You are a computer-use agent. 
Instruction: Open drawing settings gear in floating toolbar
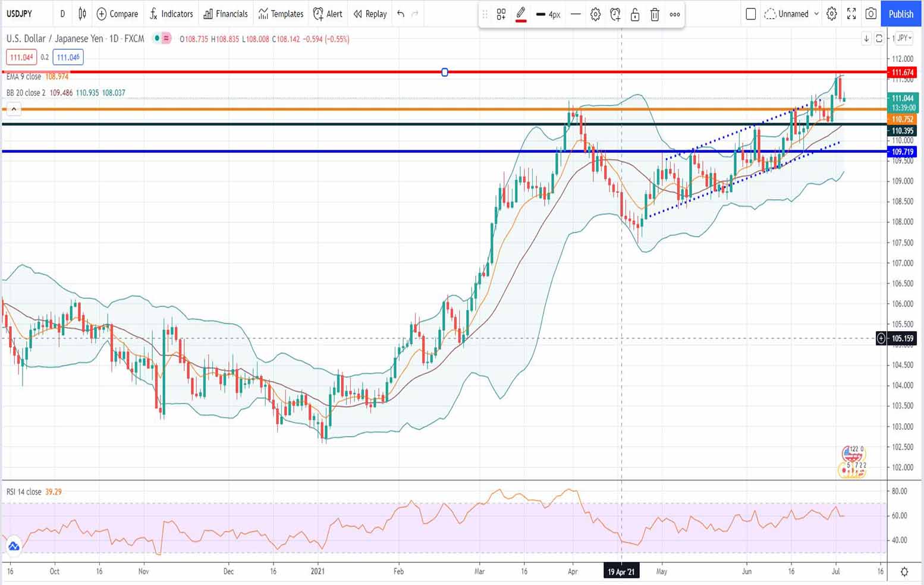point(595,14)
